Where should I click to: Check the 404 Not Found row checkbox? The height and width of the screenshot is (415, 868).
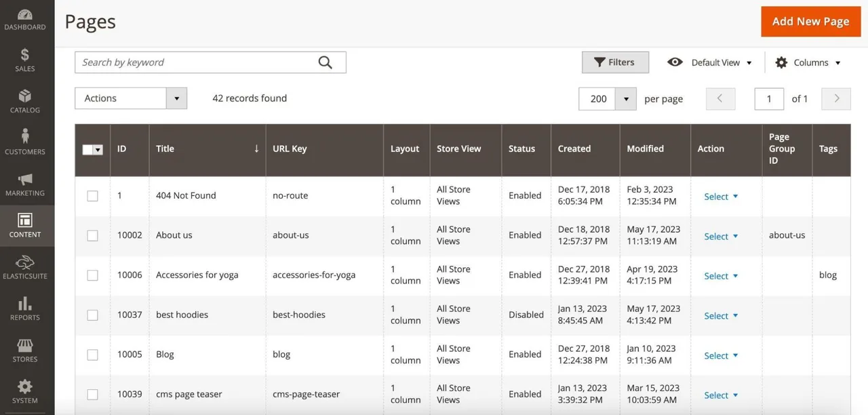click(92, 196)
